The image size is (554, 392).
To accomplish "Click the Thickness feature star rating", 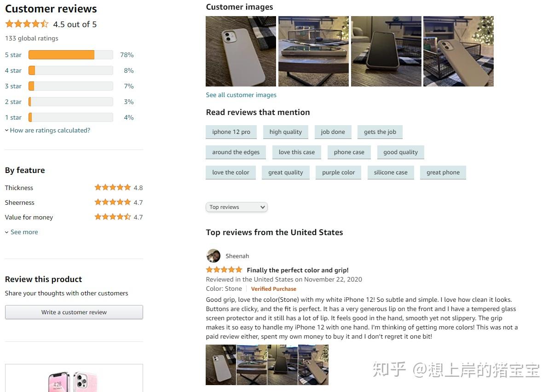I will (113, 187).
